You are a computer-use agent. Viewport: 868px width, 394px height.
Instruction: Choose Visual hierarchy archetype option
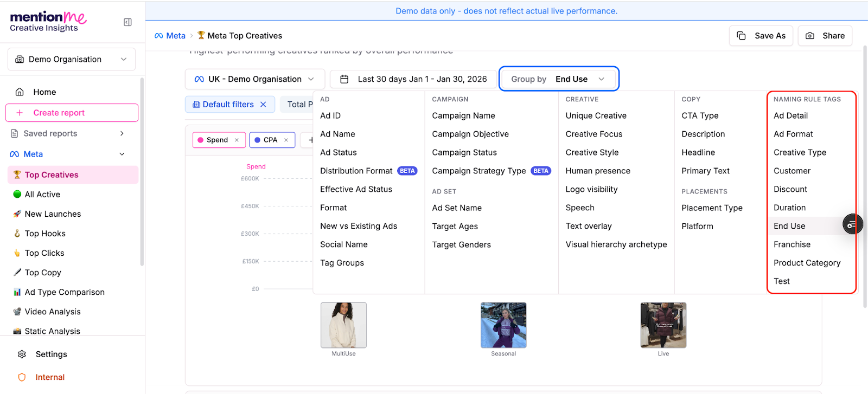616,244
